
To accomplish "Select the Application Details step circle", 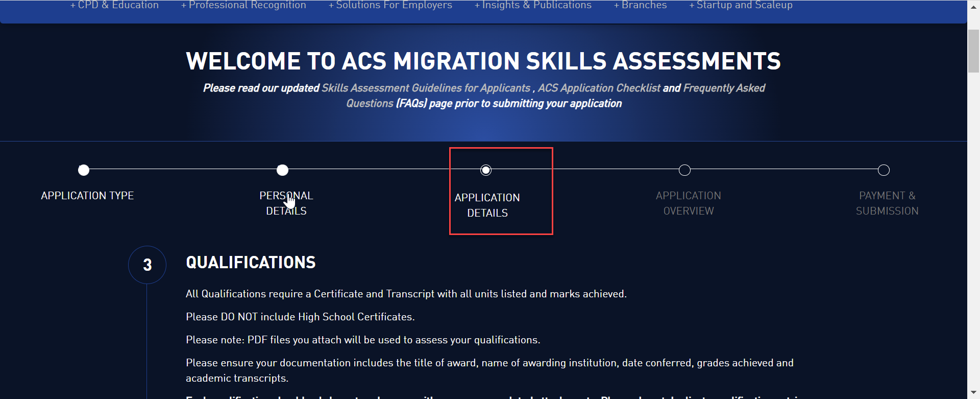I will click(486, 170).
